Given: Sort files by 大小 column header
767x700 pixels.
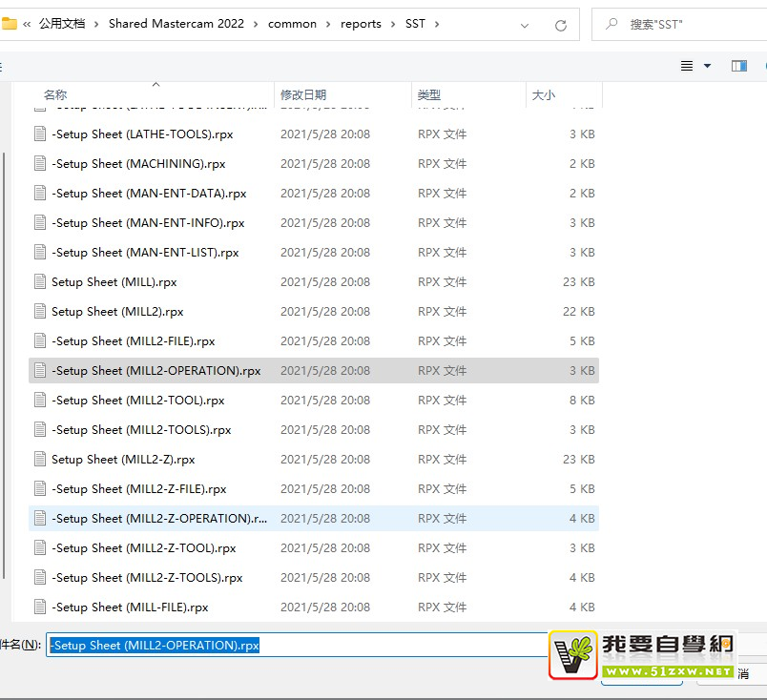Looking at the screenshot, I should tap(543, 95).
